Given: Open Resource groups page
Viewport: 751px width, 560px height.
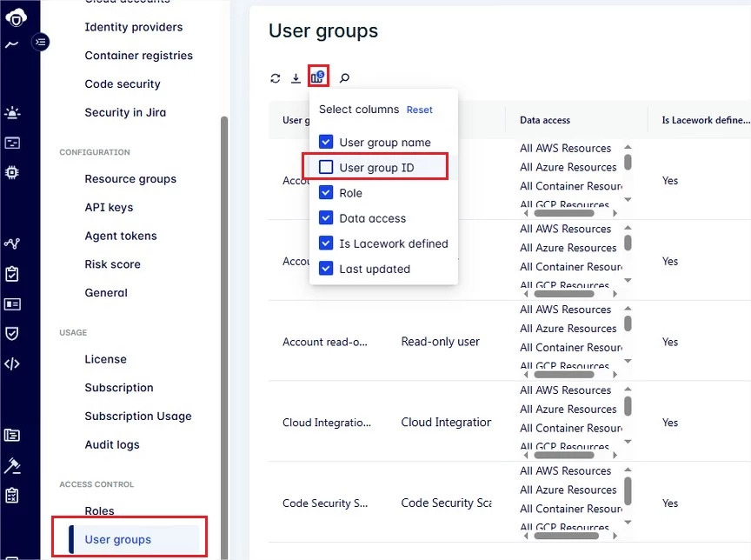Looking at the screenshot, I should [x=130, y=179].
